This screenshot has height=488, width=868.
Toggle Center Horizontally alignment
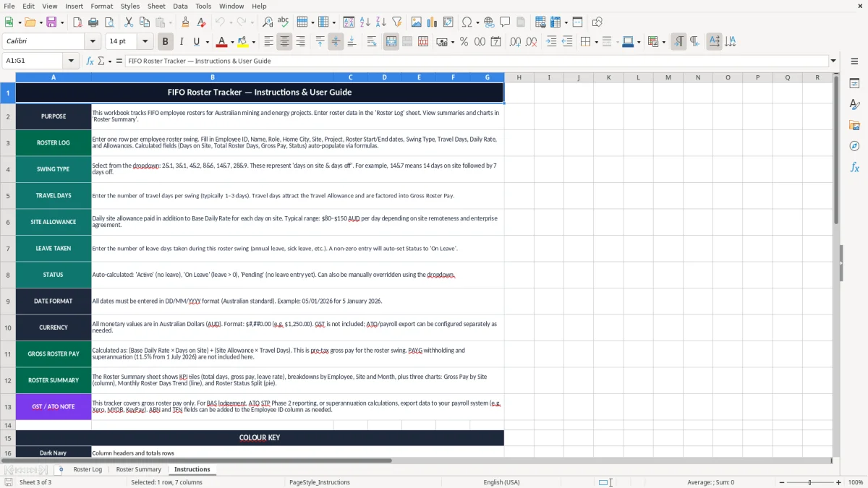click(x=284, y=42)
